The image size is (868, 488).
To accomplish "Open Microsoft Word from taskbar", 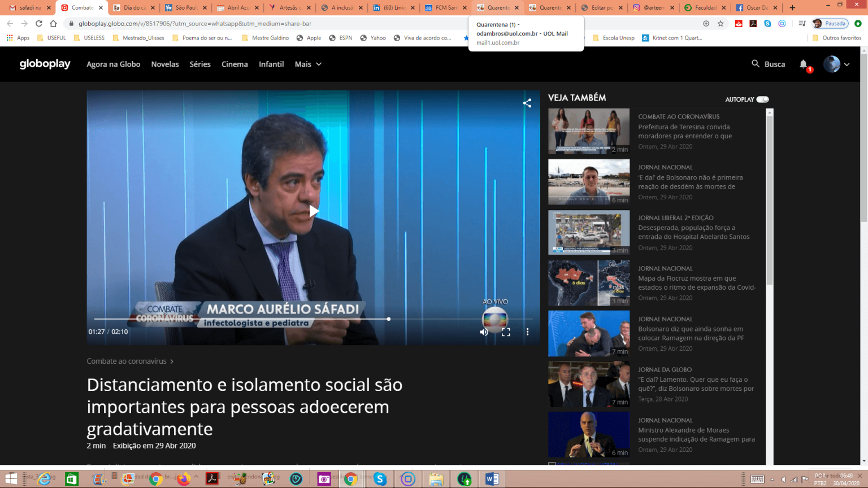I will (x=492, y=479).
